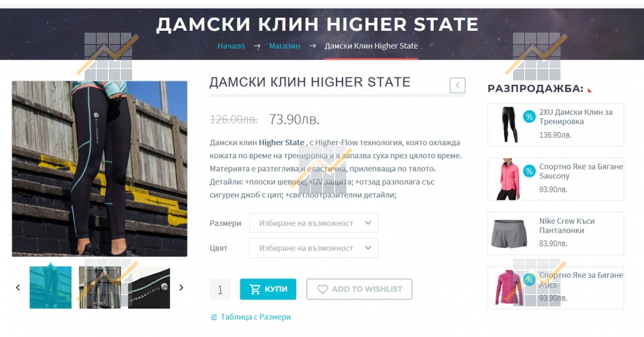
Task: Click chevron arrow of the Цвят selector
Action: coord(368,248)
